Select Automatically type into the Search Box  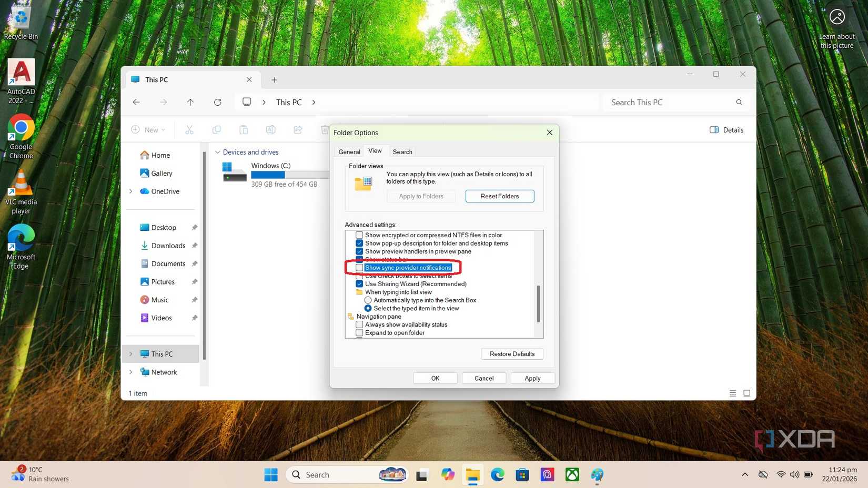click(x=368, y=300)
